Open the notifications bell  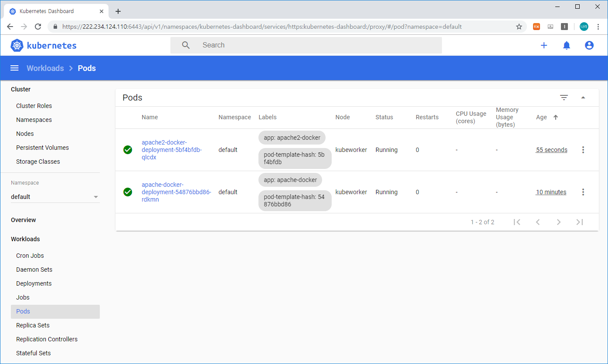(567, 45)
